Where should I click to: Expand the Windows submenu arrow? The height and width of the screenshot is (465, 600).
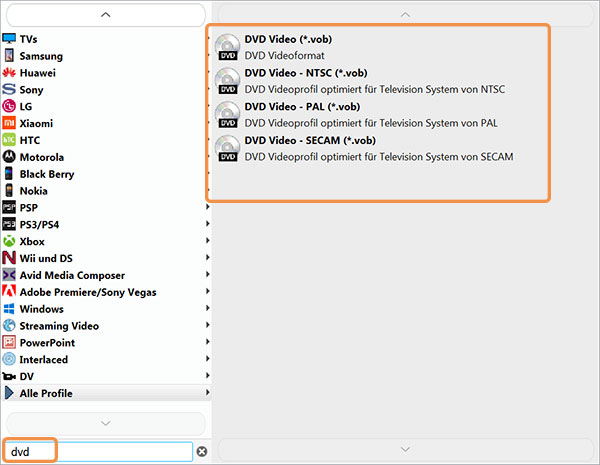pyautogui.click(x=208, y=308)
